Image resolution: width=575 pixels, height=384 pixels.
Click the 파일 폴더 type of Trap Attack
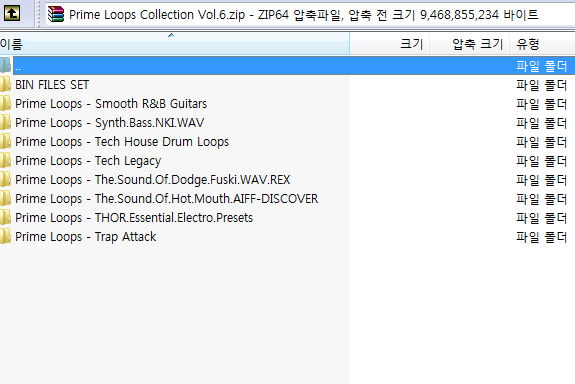click(x=542, y=237)
